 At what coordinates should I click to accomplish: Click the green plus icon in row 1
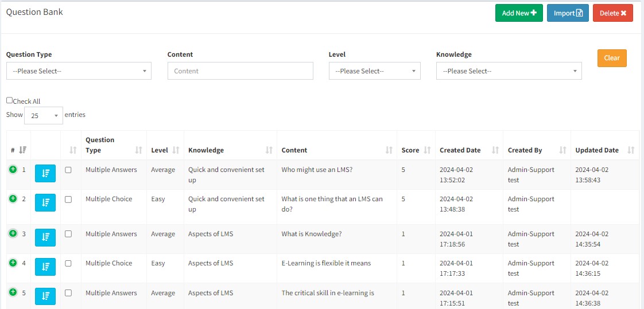click(x=13, y=169)
